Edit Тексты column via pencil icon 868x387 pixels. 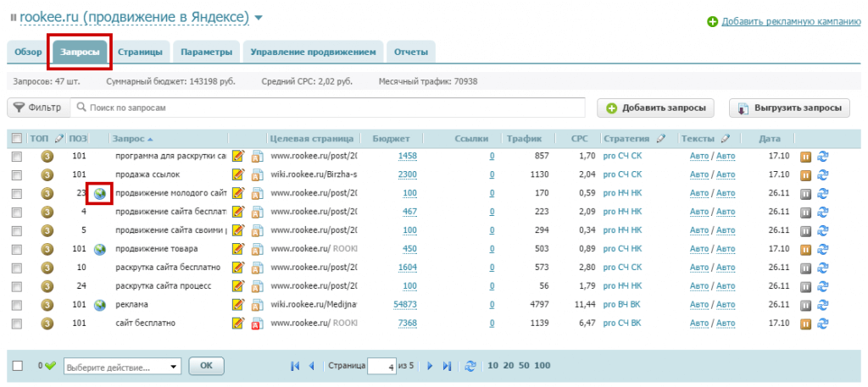coord(726,138)
